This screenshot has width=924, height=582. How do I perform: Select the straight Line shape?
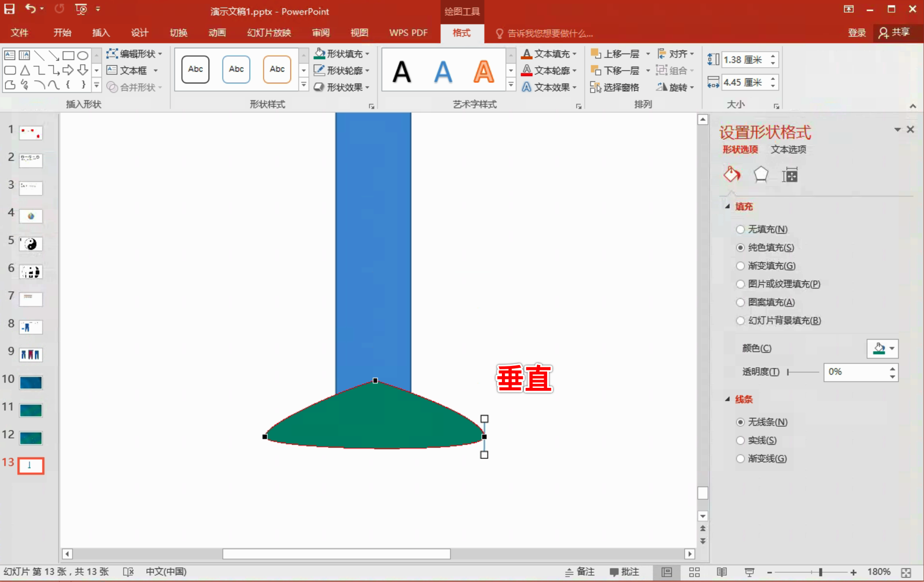pyautogui.click(x=39, y=55)
